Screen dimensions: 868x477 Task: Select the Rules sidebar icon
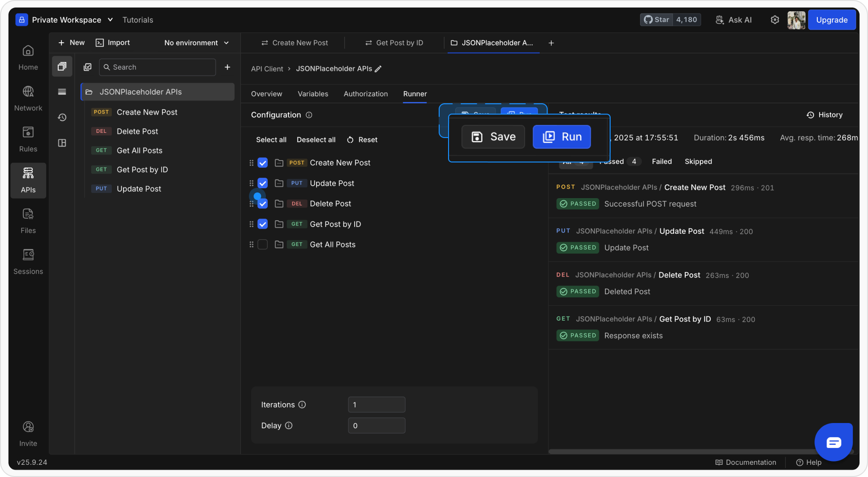28,138
